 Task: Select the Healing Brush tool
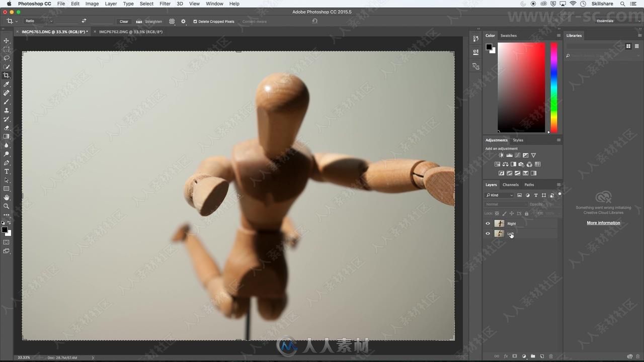tap(7, 93)
